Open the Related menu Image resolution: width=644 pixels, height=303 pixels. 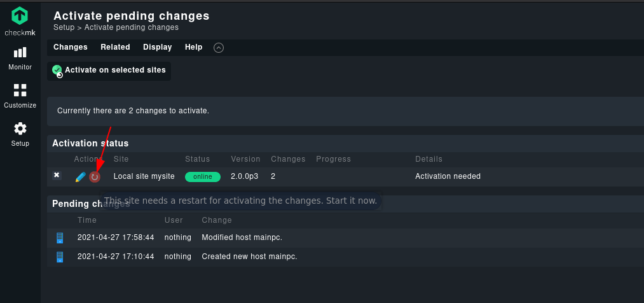click(116, 47)
